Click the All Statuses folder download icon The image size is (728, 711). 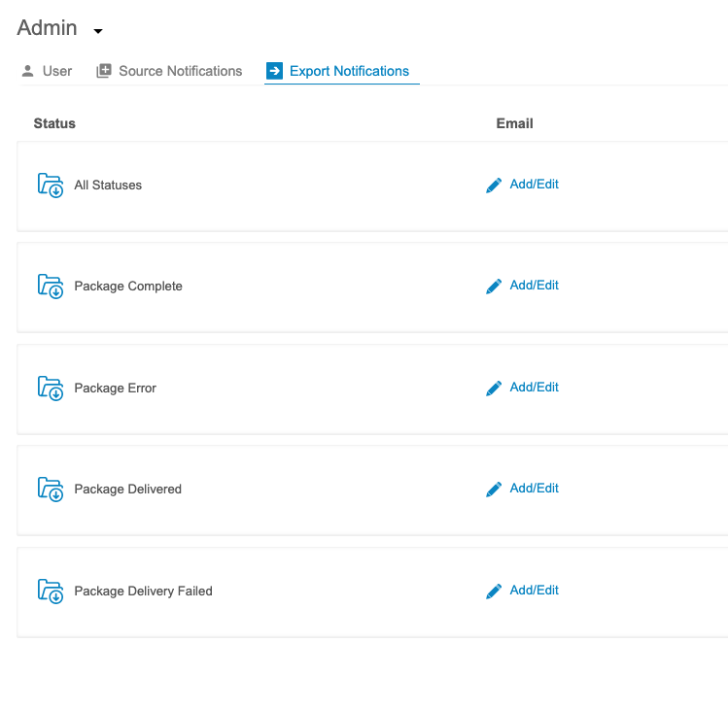pyautogui.click(x=50, y=185)
